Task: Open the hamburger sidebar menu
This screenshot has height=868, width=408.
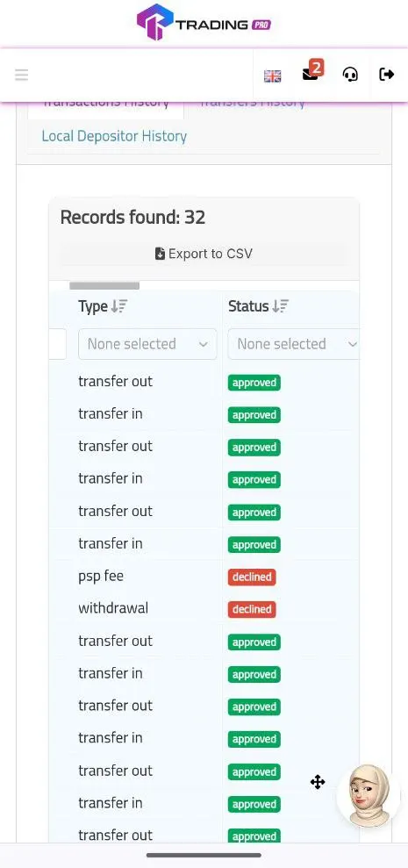Action: [22, 75]
